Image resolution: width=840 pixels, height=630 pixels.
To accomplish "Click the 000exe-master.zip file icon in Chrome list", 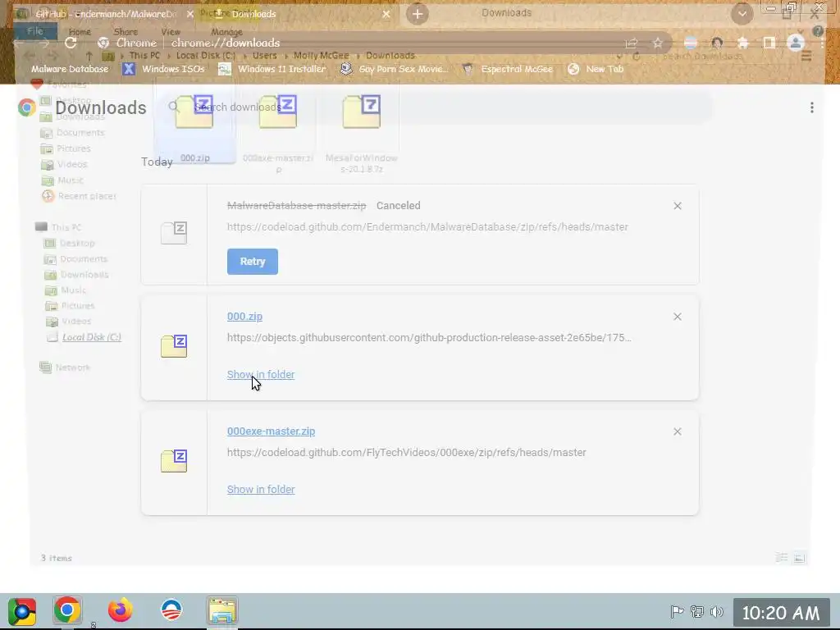I will click(x=174, y=461).
